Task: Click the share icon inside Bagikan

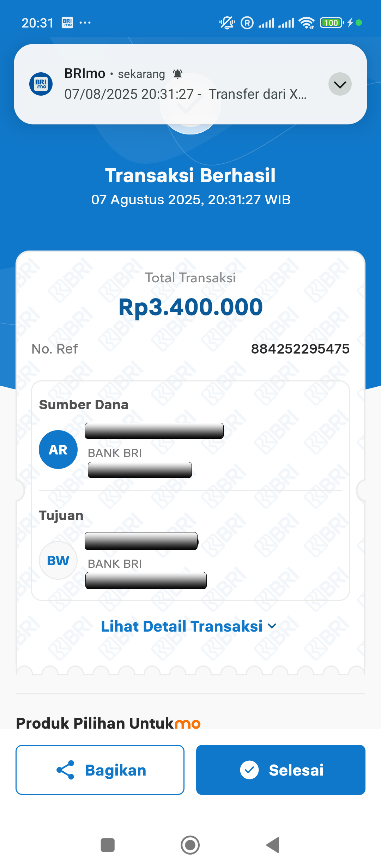Action: 66,770
